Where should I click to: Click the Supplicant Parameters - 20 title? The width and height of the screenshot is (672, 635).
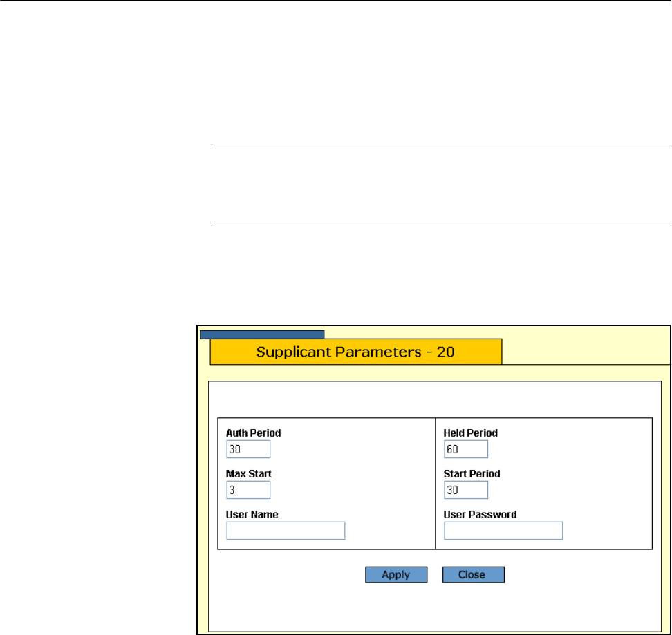[x=355, y=352]
